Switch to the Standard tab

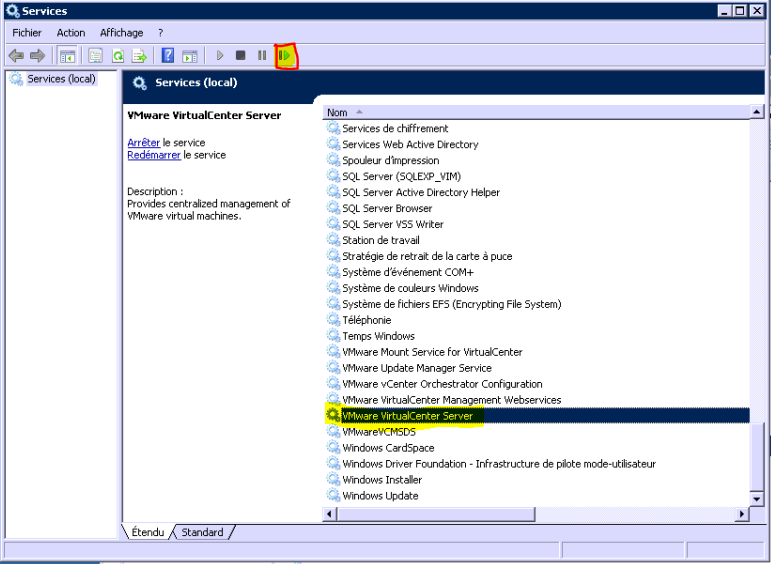202,532
